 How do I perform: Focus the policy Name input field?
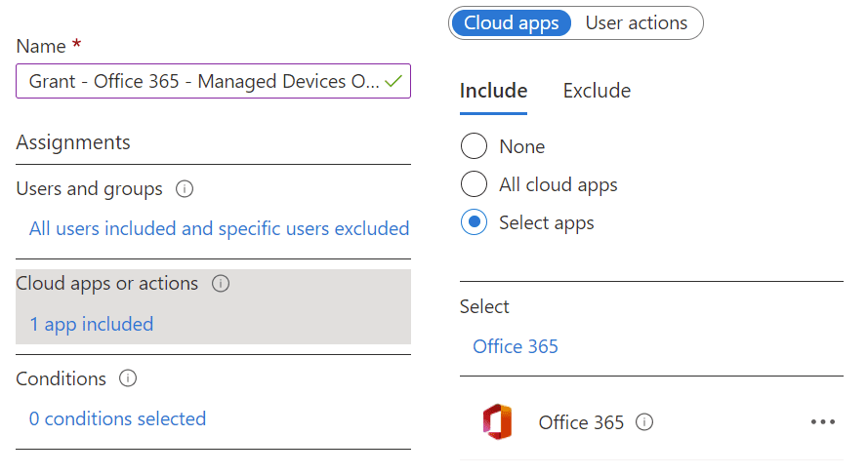click(x=213, y=81)
